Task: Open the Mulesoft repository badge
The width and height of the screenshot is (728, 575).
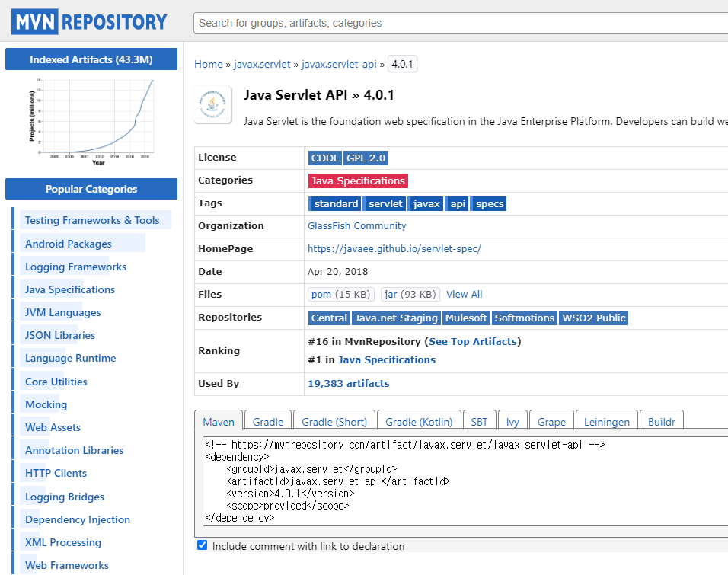Action: (x=466, y=318)
